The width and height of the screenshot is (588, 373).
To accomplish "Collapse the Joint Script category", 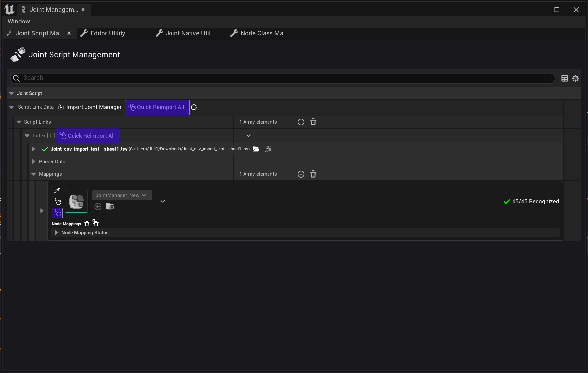I will click(11, 93).
